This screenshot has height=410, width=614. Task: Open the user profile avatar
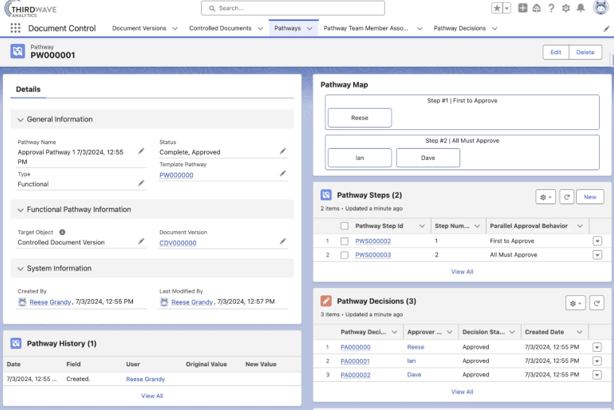[x=600, y=7]
